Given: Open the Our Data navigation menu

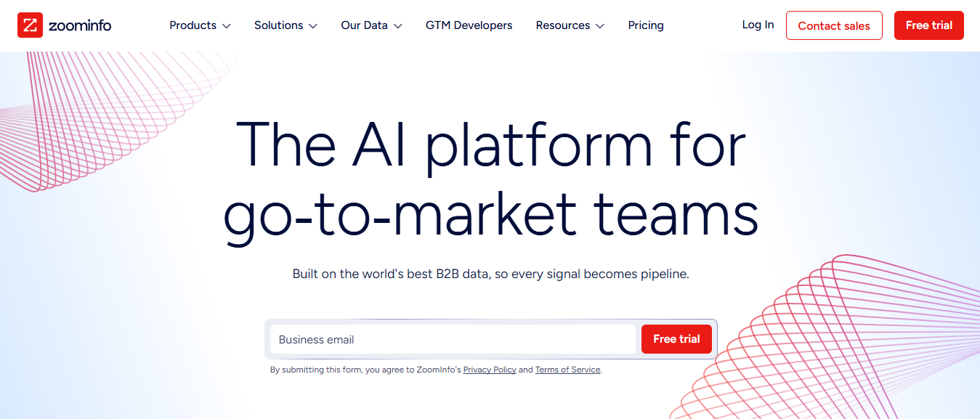Looking at the screenshot, I should [x=365, y=25].
